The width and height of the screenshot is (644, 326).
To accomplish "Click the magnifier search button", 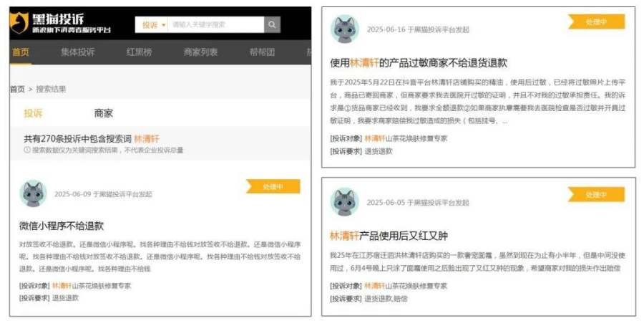I will [x=273, y=25].
